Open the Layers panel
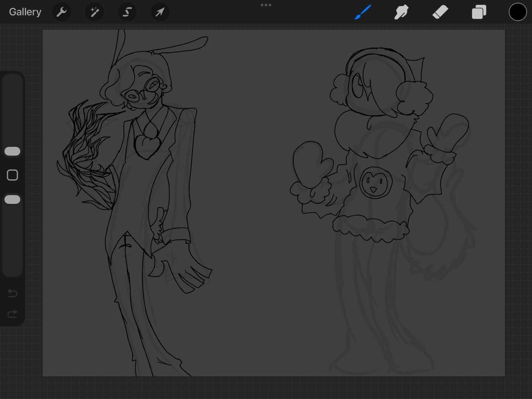532x399 pixels. (479, 12)
